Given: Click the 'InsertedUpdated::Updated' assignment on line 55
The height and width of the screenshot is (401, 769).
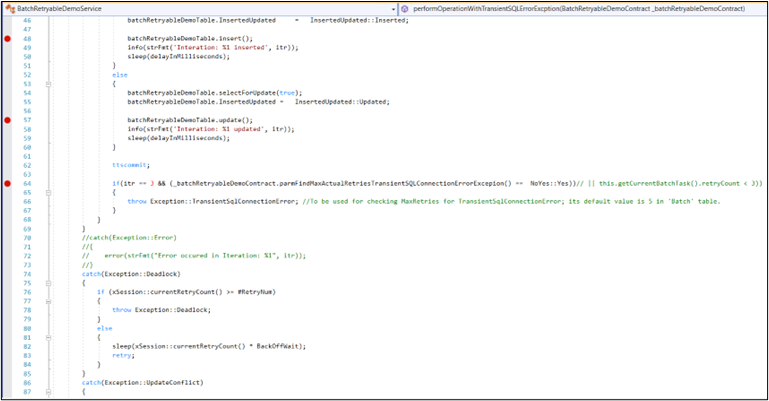Looking at the screenshot, I should pyautogui.click(x=258, y=102).
